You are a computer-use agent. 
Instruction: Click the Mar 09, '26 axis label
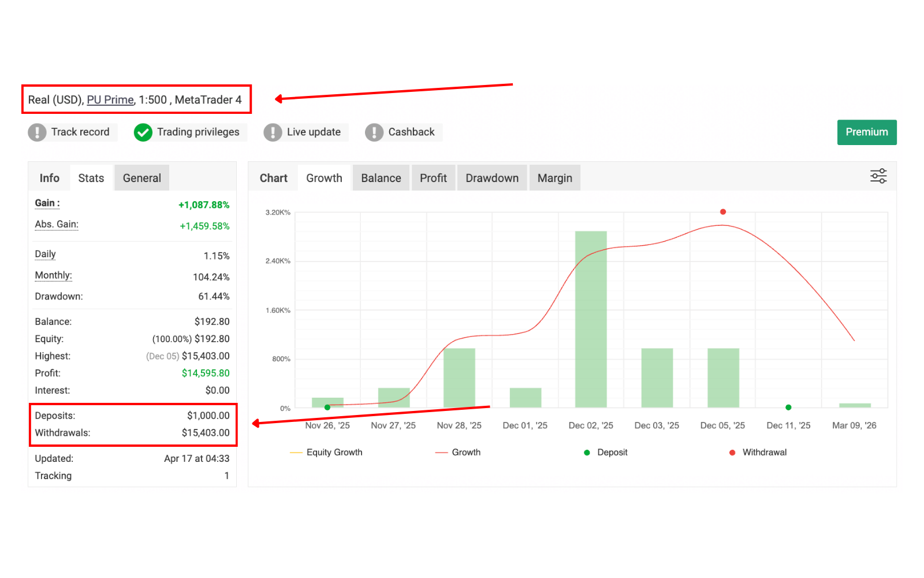854,425
